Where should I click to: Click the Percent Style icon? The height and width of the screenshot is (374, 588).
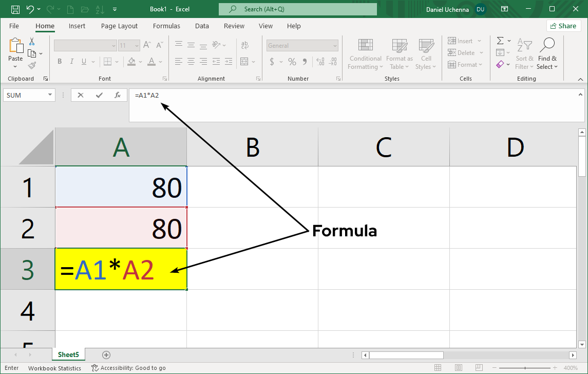point(292,61)
